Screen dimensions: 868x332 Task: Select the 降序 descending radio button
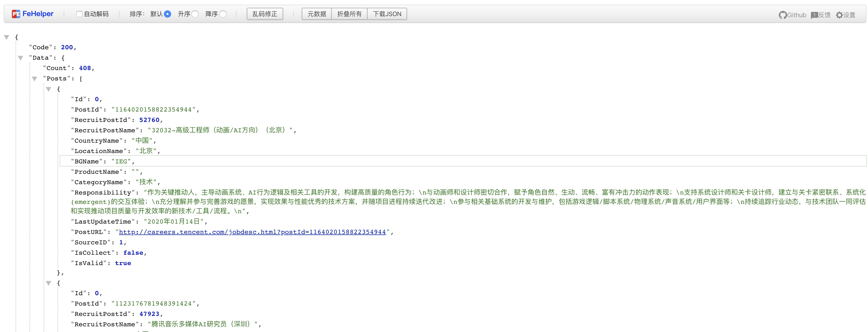[223, 14]
